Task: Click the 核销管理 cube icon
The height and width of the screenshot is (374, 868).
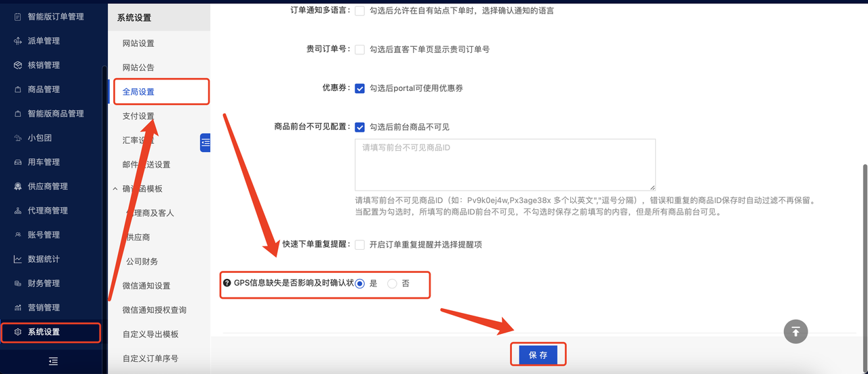Action: pos(18,65)
